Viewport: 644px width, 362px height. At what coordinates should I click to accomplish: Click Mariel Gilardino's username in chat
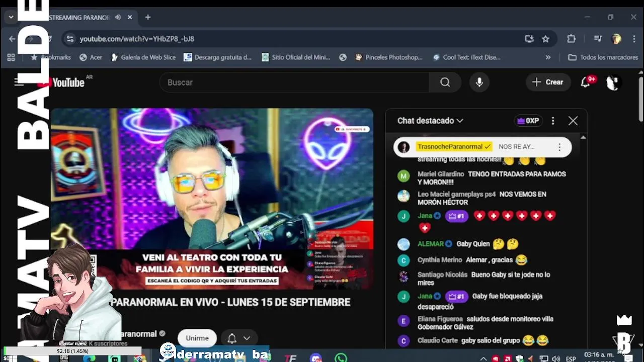pyautogui.click(x=441, y=174)
